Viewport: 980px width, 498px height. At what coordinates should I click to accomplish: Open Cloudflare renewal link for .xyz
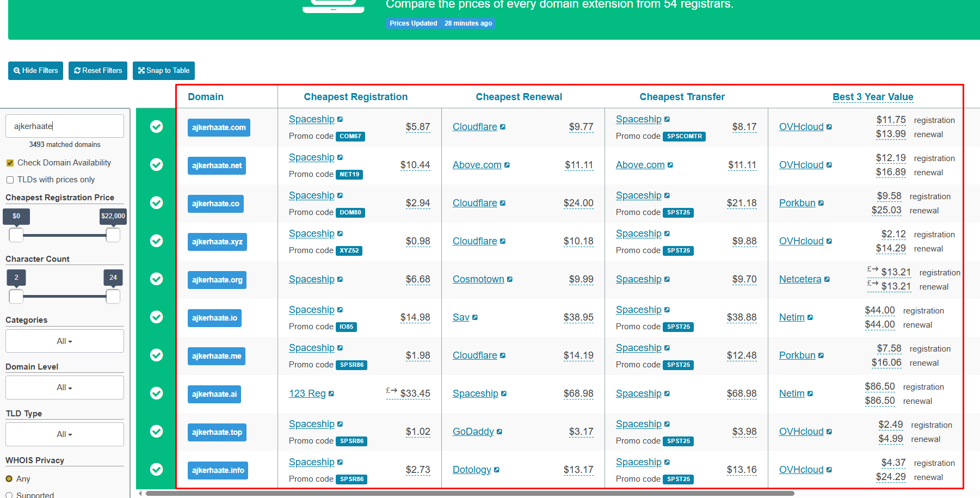[x=475, y=241]
